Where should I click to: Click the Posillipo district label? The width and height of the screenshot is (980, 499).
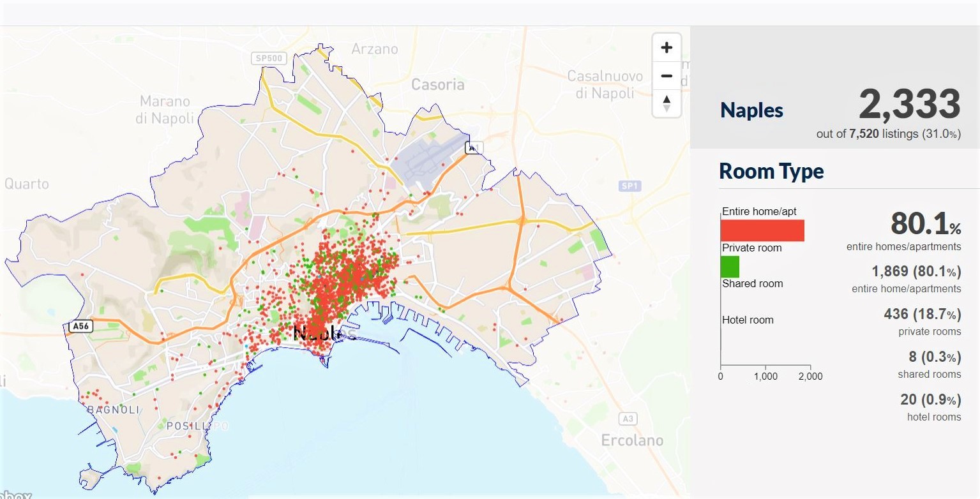click(197, 426)
